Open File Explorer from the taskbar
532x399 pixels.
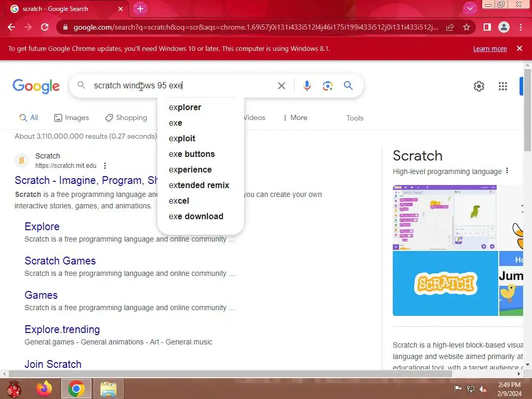tap(109, 389)
